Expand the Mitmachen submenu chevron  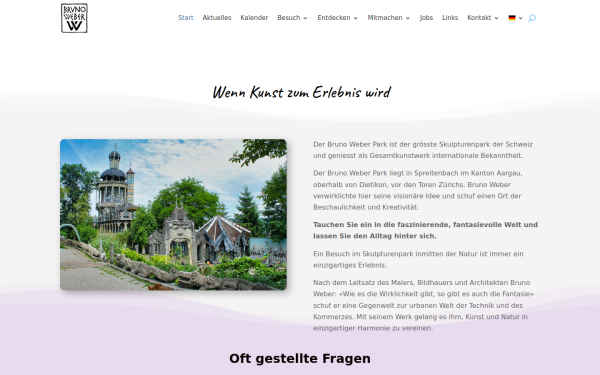click(408, 18)
